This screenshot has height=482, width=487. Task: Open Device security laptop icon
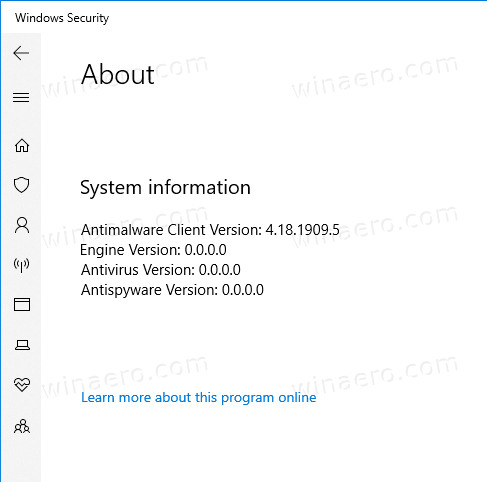point(22,345)
